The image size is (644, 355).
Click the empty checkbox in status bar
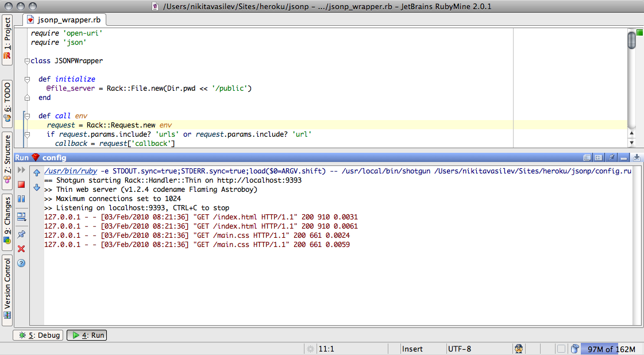coord(561,349)
